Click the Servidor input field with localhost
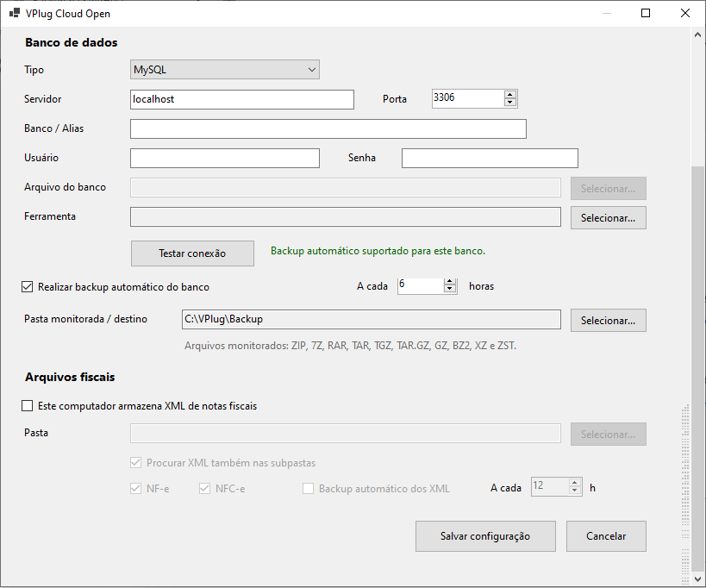706x588 pixels. click(x=241, y=99)
